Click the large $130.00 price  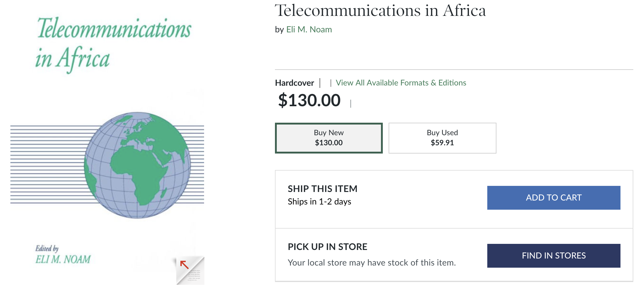coord(309,100)
